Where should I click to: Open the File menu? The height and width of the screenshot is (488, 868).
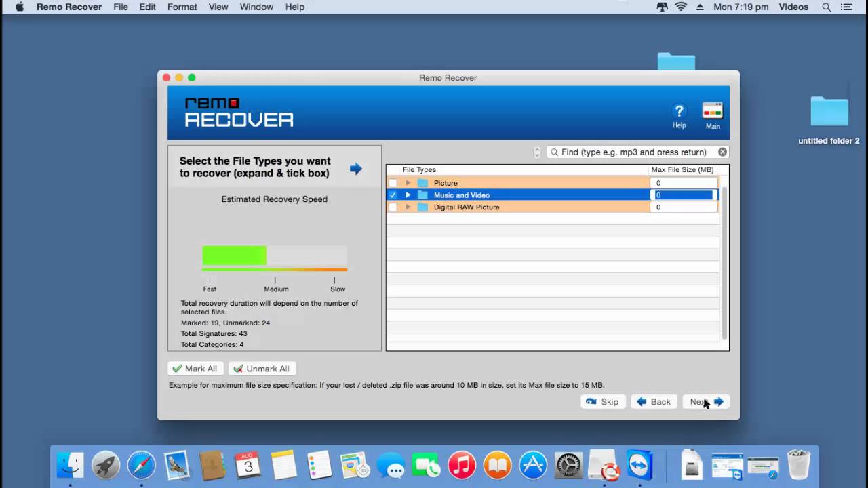click(x=121, y=7)
